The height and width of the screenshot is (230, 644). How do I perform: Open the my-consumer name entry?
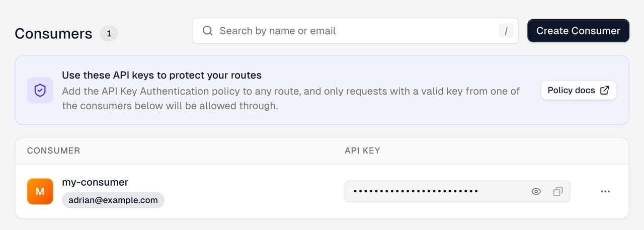[95, 182]
